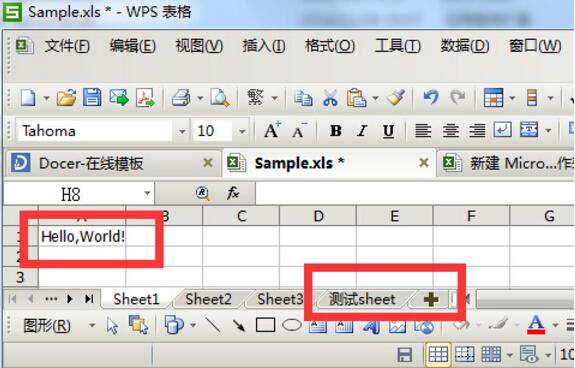Open an existing file with folder icon
The height and width of the screenshot is (368, 575).
[x=66, y=98]
